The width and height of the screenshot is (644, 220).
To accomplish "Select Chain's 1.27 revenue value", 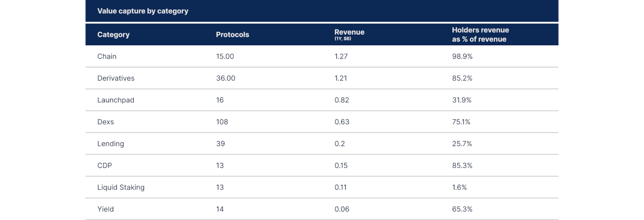I will click(x=342, y=57).
